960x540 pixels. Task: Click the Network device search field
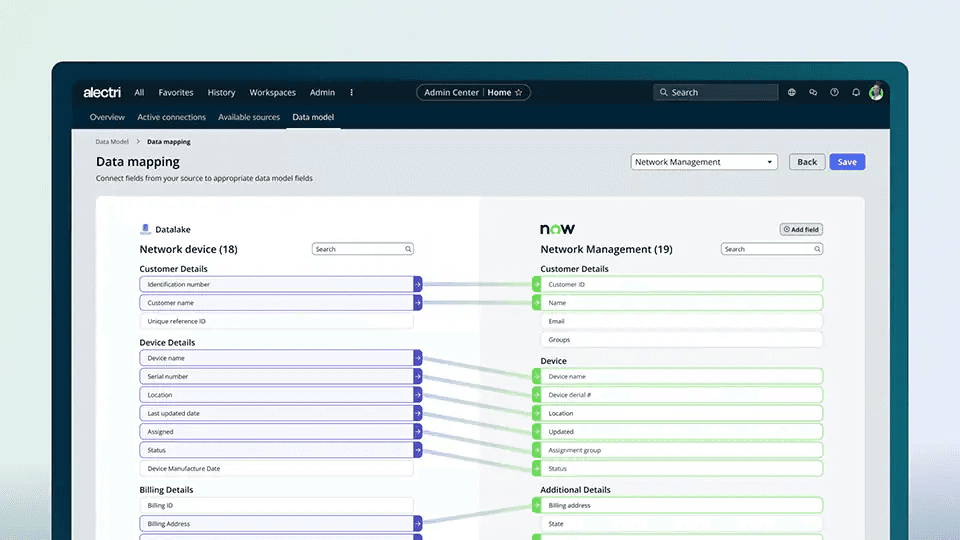coord(362,249)
